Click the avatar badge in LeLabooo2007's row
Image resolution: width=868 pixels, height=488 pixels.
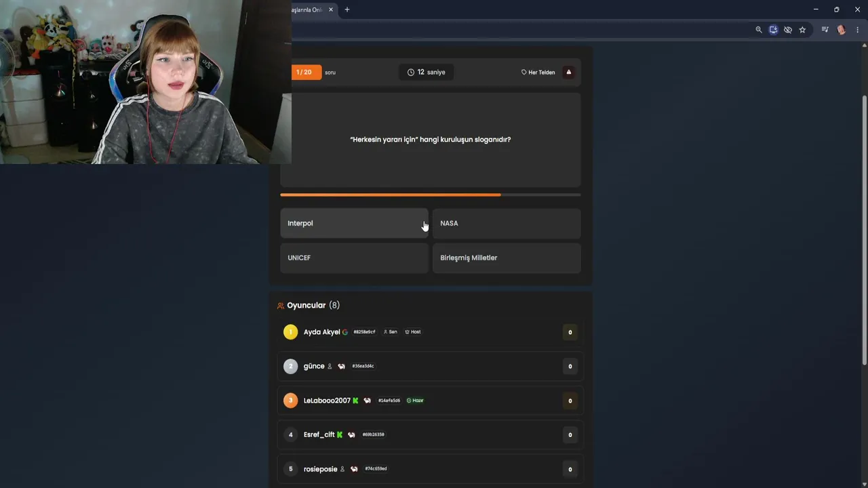tap(367, 401)
